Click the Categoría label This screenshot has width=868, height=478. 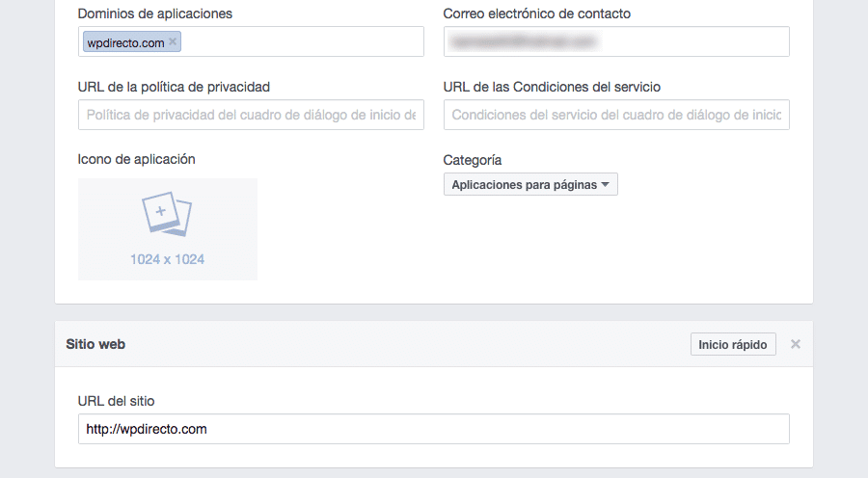click(473, 160)
